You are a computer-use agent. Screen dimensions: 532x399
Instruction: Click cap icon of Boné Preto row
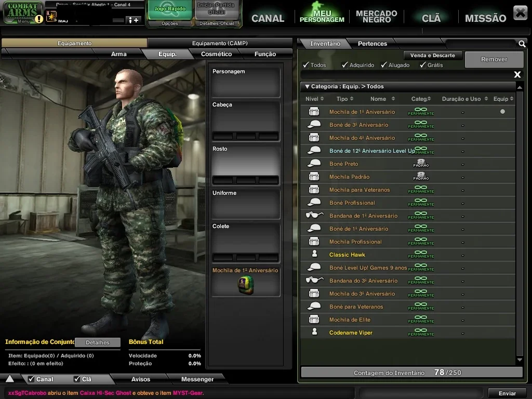[314, 164]
